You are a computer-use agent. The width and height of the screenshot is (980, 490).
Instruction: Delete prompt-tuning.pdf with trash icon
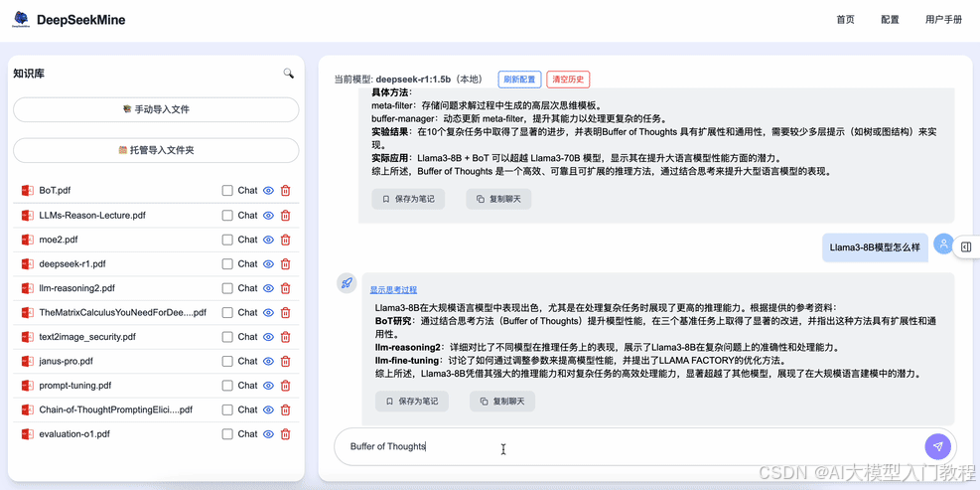click(285, 386)
